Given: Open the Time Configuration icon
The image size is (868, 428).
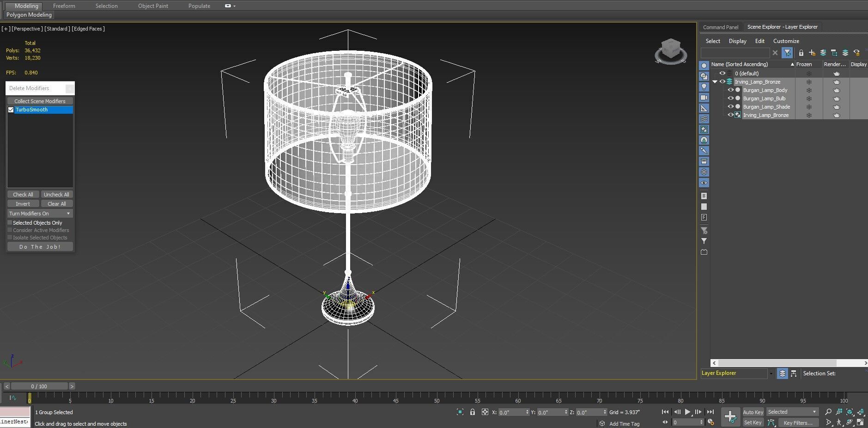Looking at the screenshot, I should (711, 422).
